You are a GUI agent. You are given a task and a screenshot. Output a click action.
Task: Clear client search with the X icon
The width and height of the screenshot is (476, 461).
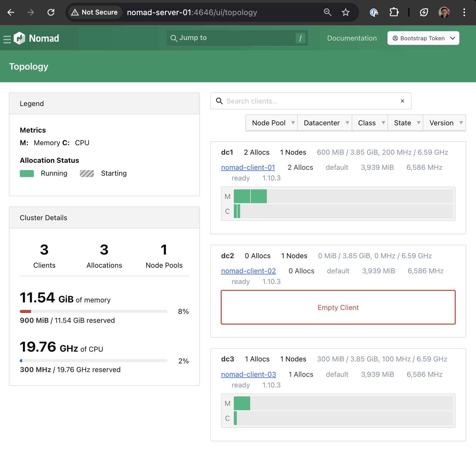402,101
